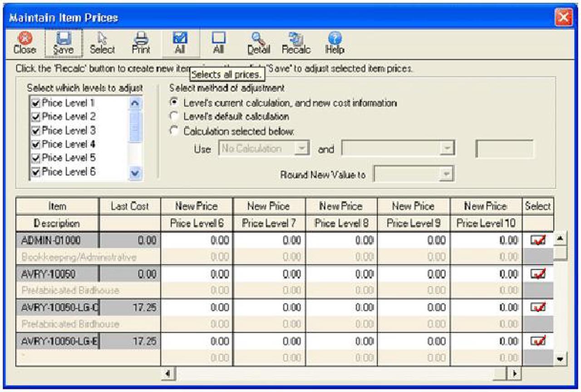Click the Select toolbar icon
Screen dimensions: 581x392
pos(103,43)
